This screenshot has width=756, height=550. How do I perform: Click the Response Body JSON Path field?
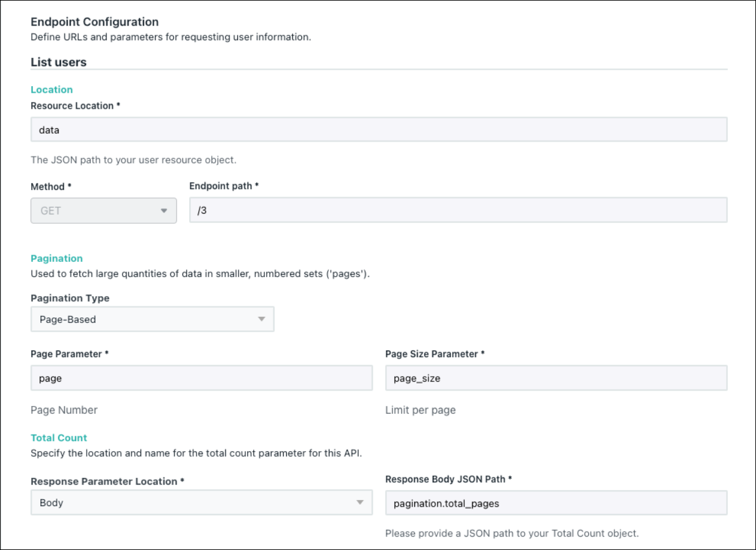coord(556,503)
